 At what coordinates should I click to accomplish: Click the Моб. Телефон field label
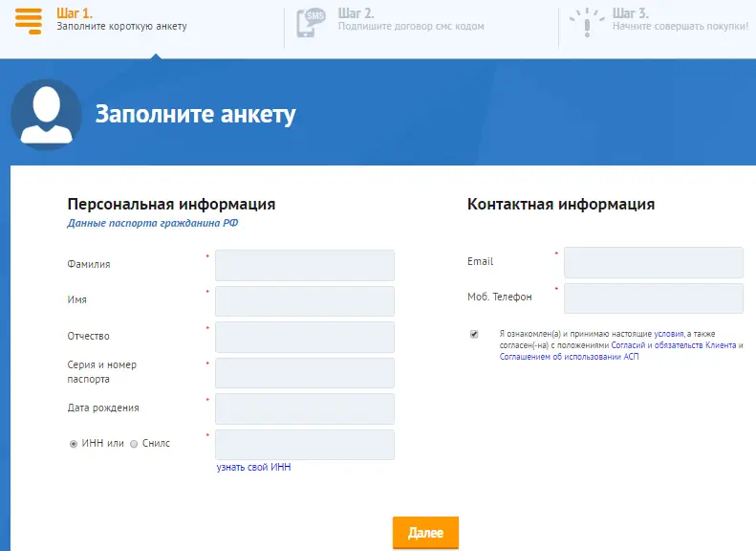click(500, 298)
